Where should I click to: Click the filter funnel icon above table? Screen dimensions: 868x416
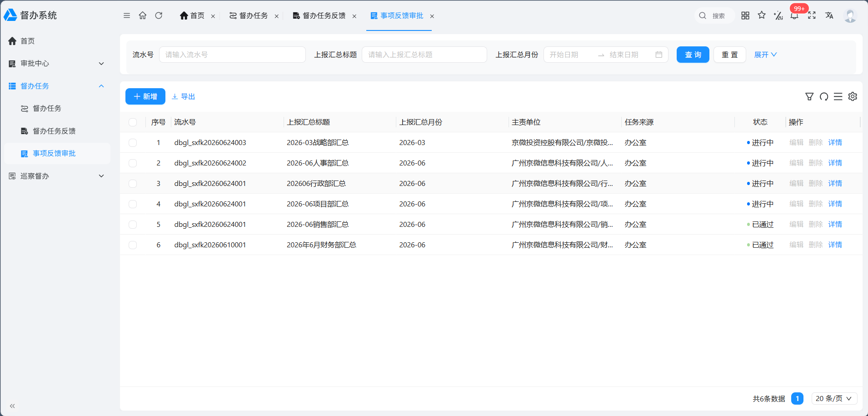point(809,96)
